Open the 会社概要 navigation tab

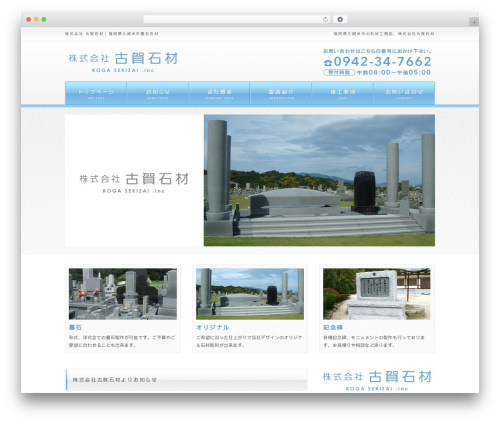coord(219,93)
